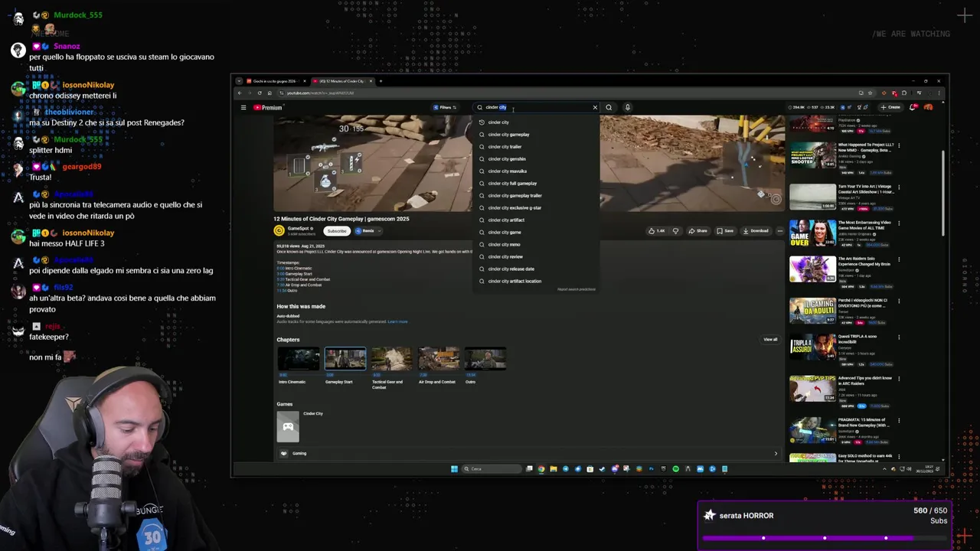
Task: Like the video with the thumbs-up button
Action: pos(656,230)
